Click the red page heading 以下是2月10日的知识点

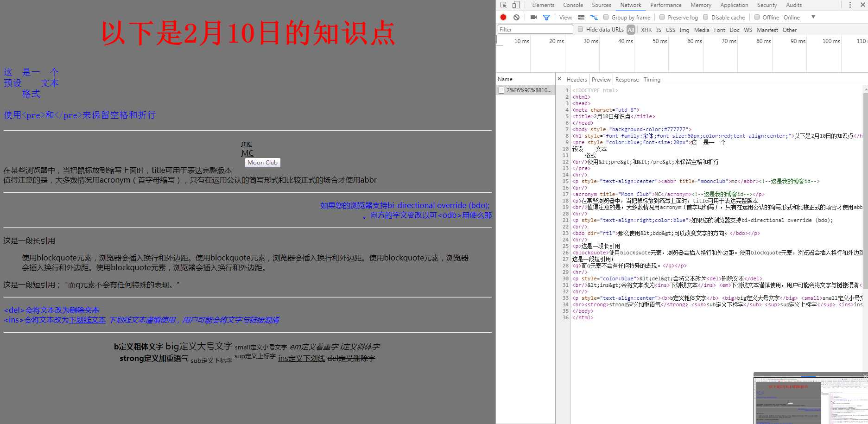click(248, 33)
